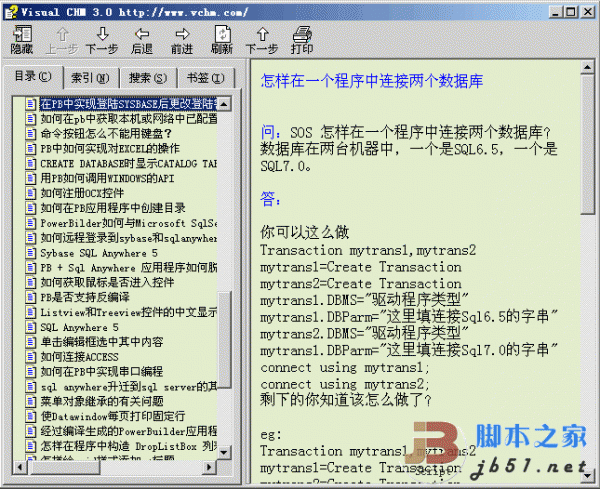Open topic PB是否支持反编译
Viewport: 600px width, 489px height.
85,297
